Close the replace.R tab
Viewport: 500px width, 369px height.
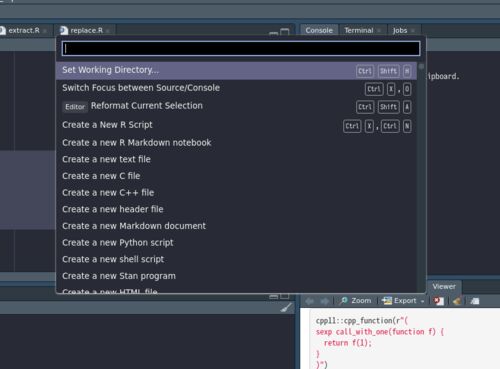tap(108, 31)
